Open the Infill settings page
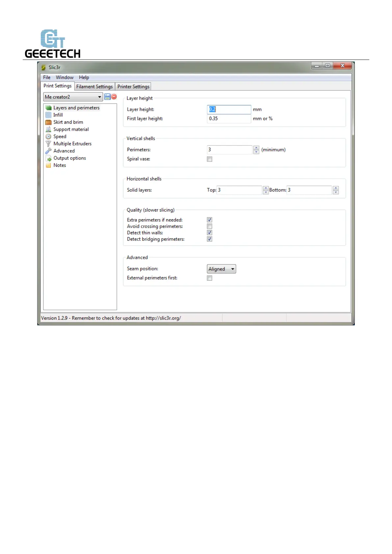The width and height of the screenshot is (392, 554). (58, 115)
